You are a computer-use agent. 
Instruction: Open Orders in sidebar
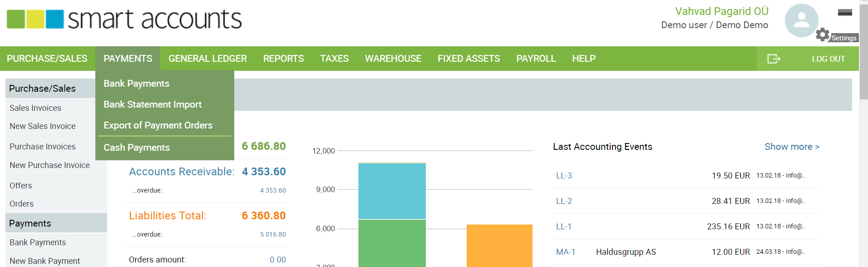pyautogui.click(x=22, y=204)
